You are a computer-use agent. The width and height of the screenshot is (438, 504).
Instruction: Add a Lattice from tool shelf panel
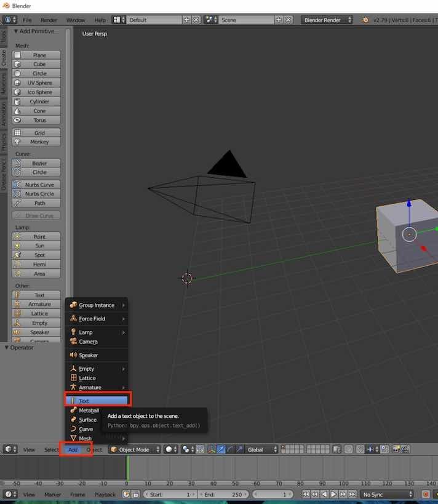(36, 313)
